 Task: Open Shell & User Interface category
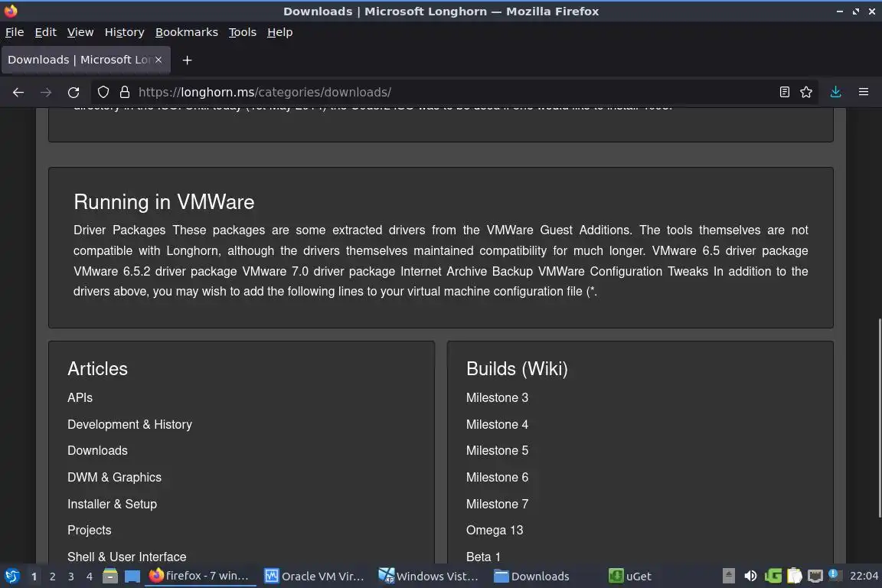click(x=126, y=557)
